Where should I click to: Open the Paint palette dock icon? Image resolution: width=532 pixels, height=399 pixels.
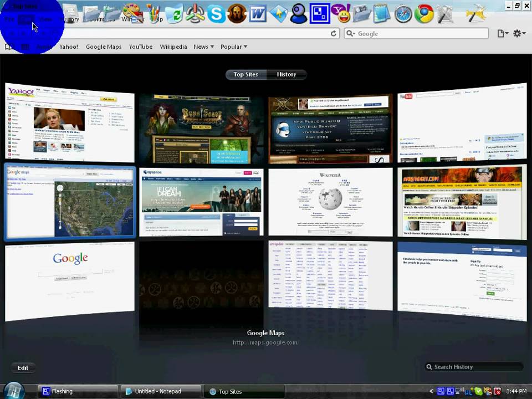click(133, 13)
